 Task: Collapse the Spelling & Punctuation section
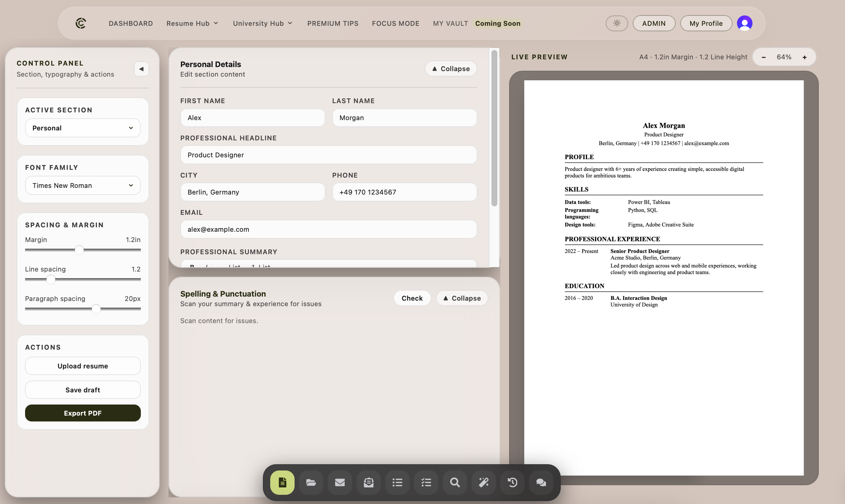tap(462, 298)
